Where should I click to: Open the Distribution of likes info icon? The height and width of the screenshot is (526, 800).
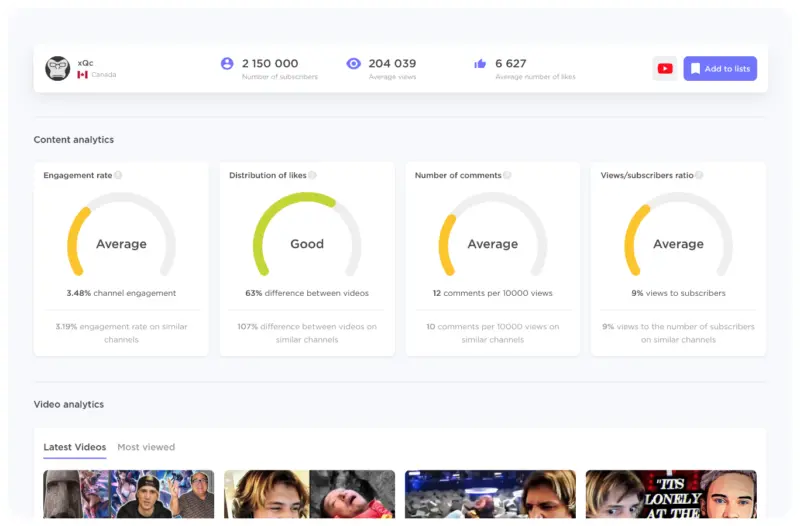(312, 176)
